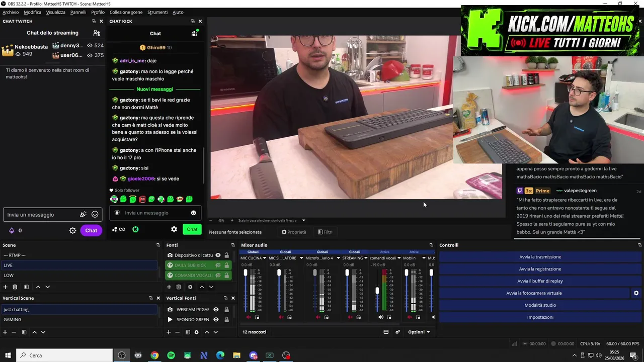The height and width of the screenshot is (362, 644).
Task: Click the Twitch bits diamond icon
Action: tap(12, 230)
